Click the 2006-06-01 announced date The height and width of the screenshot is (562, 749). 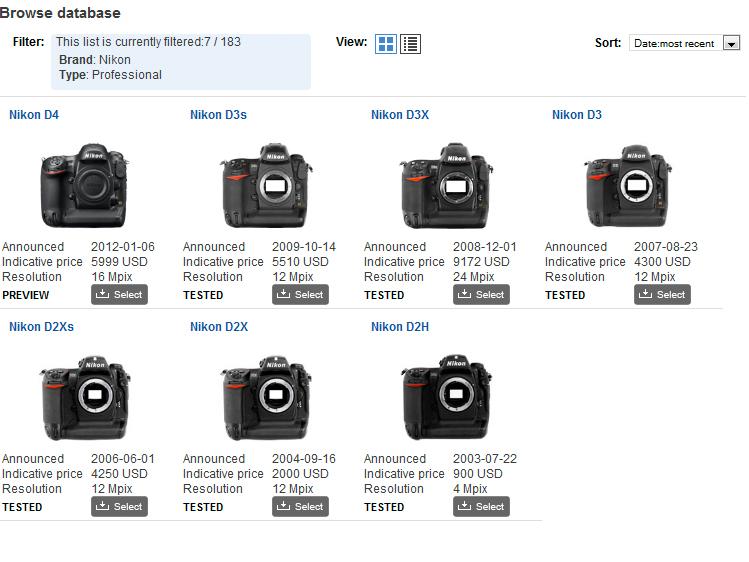123,459
